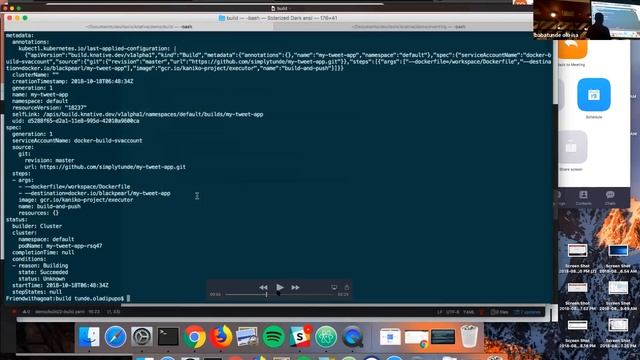This screenshot has width=640, height=360.
Task: Open the Chats tab in Zoom
Action: (x=610, y=198)
